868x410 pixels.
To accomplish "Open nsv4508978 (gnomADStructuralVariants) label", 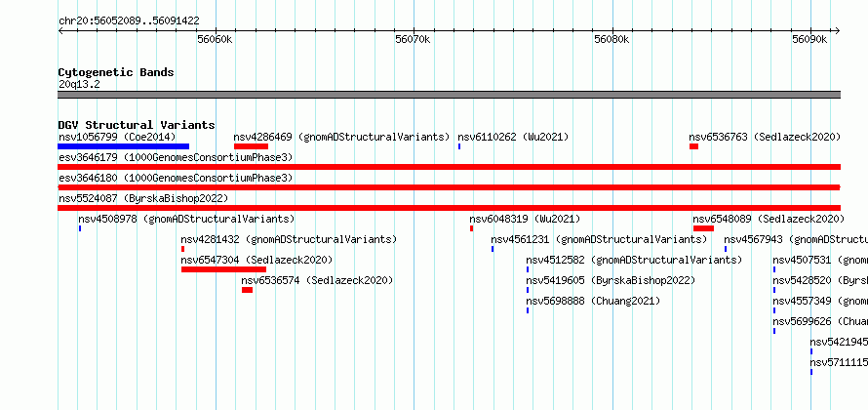I will click(186, 219).
